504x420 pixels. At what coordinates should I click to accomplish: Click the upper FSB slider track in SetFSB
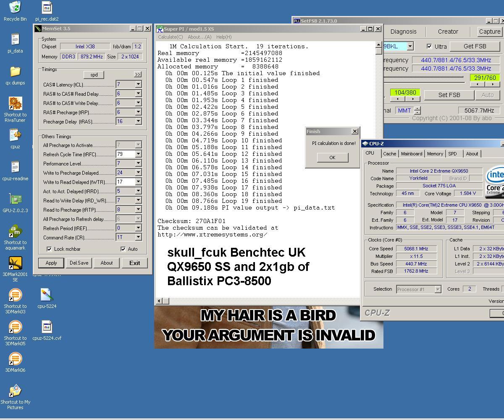pos(424,77)
